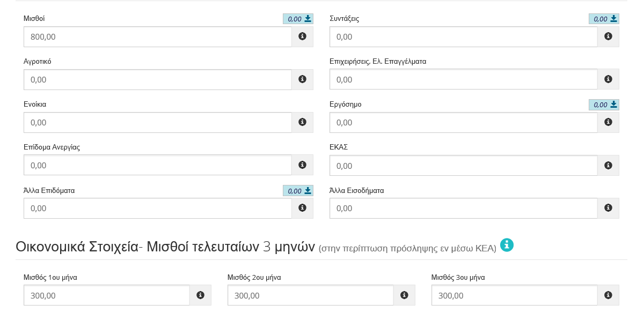644x320 pixels.
Task: Open teal info icon next to Οικονομικά Στοιχεία heading
Action: 507,245
